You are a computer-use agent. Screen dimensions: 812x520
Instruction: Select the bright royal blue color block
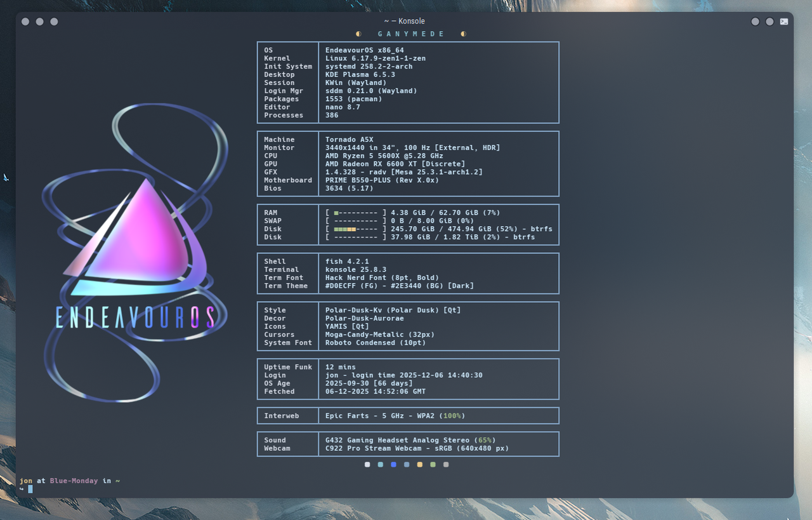[393, 465]
